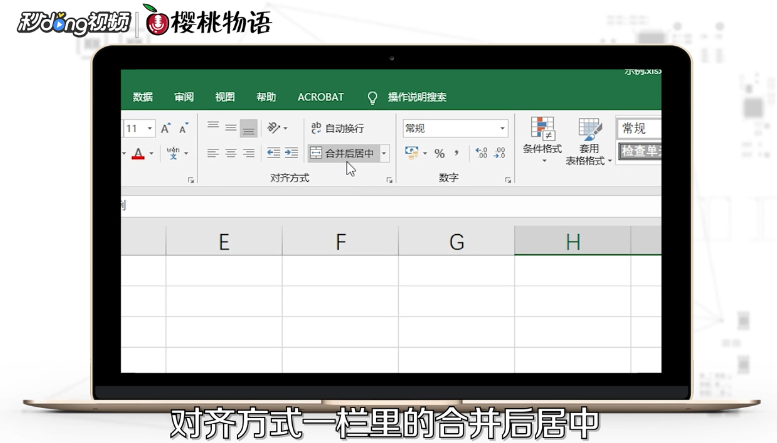The width and height of the screenshot is (777, 443).
Task: Select column G header
Action: pos(456,242)
